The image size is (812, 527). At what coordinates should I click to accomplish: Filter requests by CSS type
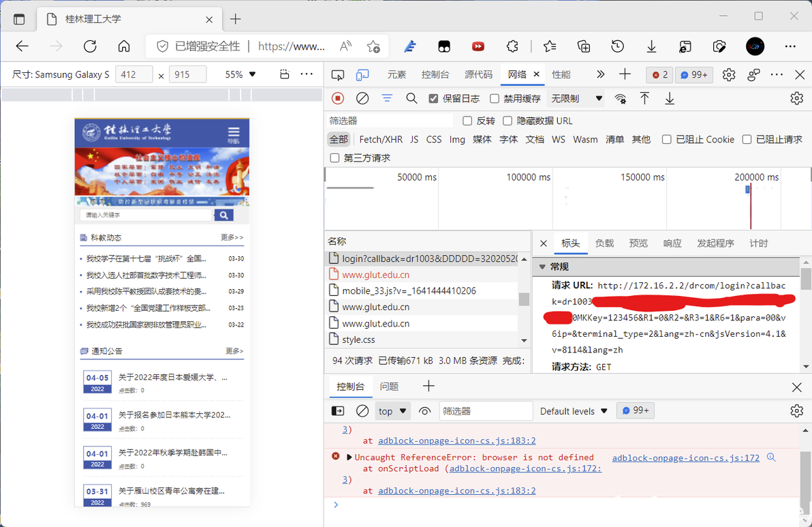pos(433,139)
